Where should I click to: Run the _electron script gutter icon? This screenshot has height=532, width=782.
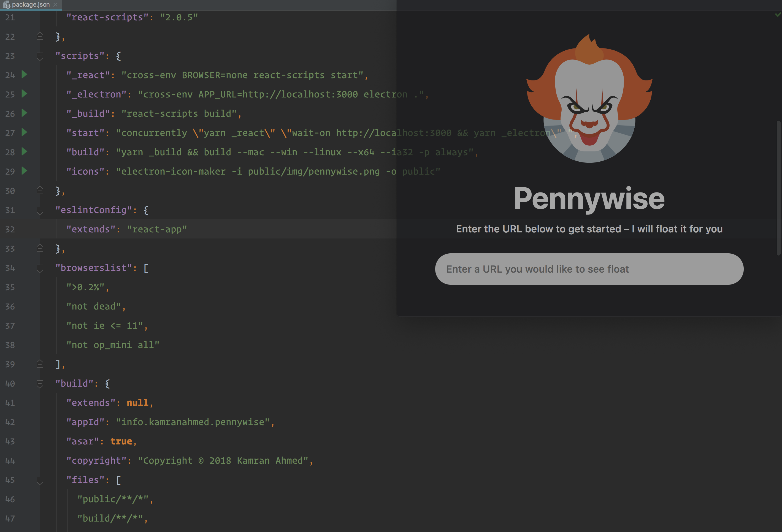click(x=24, y=94)
